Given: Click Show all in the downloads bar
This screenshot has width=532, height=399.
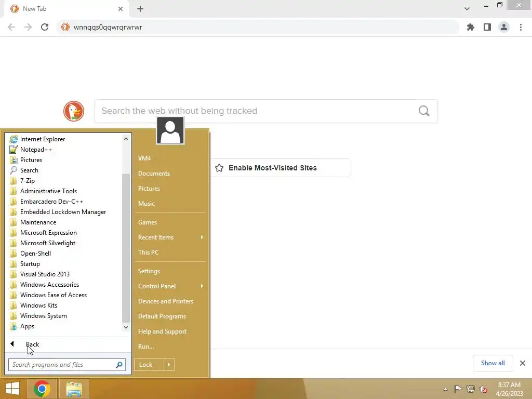Looking at the screenshot, I should (493, 363).
